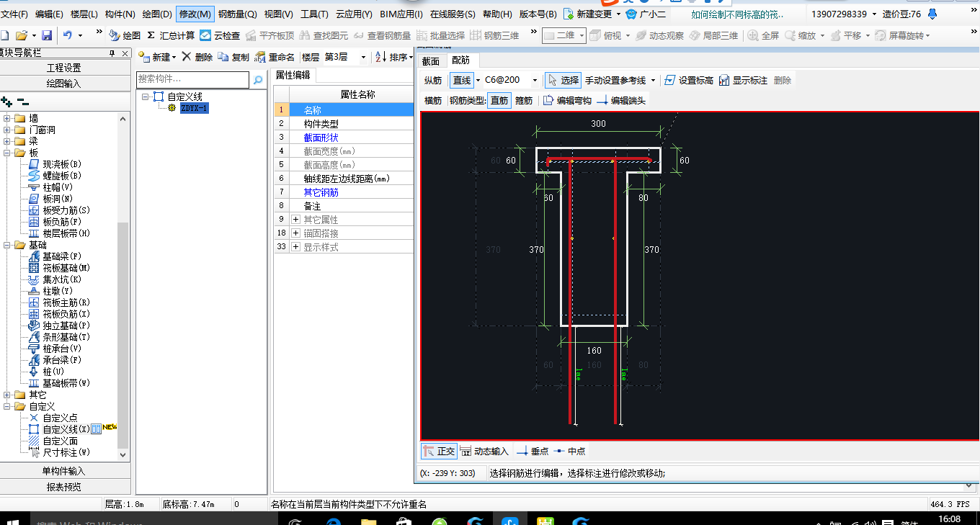Open the 钢筋量(Q) menu
980x525 pixels.
[237, 14]
